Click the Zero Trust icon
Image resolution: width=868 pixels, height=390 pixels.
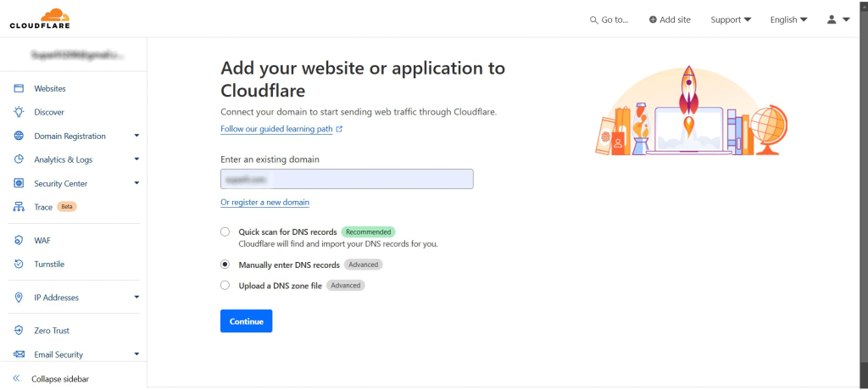[18, 331]
